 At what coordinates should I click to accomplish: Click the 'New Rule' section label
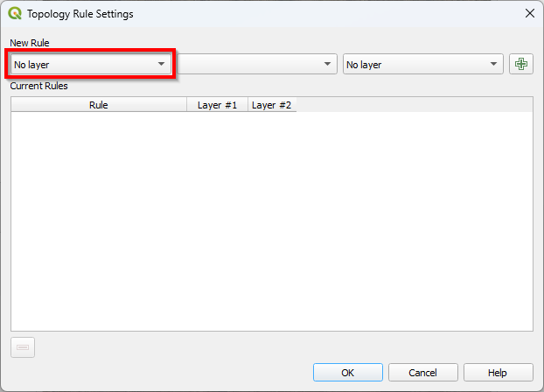click(x=30, y=43)
